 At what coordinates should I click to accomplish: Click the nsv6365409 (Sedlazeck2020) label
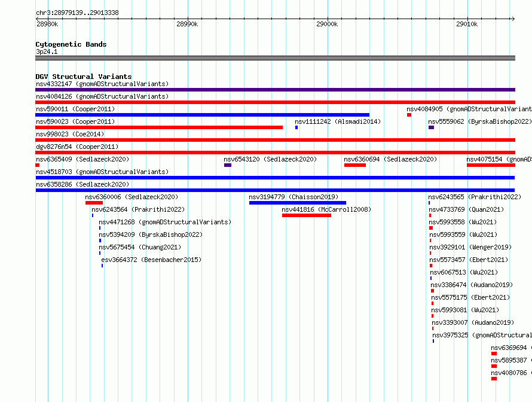click(x=82, y=159)
